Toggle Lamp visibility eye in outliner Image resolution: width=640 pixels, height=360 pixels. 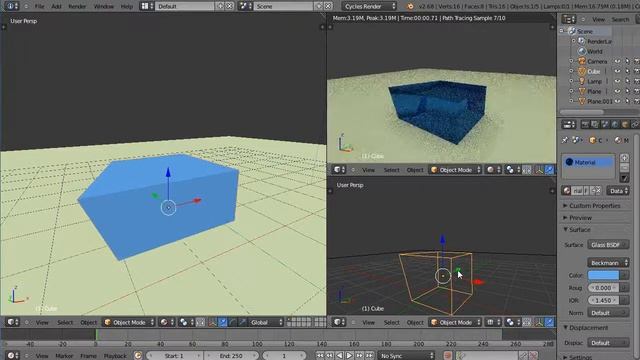click(x=617, y=81)
